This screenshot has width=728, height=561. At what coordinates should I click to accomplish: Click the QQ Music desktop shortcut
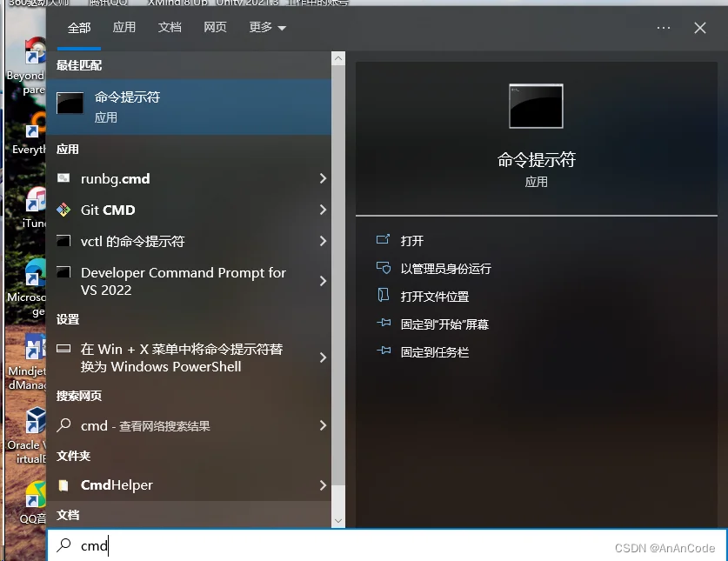pos(32,503)
